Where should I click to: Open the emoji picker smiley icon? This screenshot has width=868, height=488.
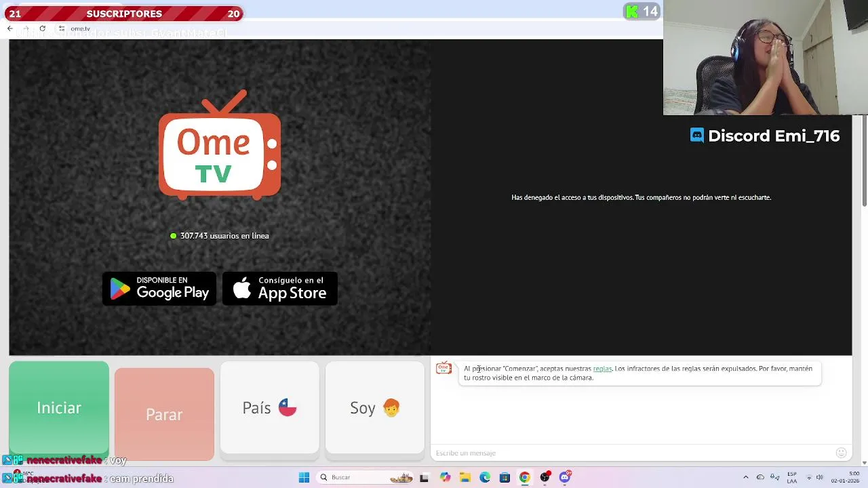coord(842,453)
